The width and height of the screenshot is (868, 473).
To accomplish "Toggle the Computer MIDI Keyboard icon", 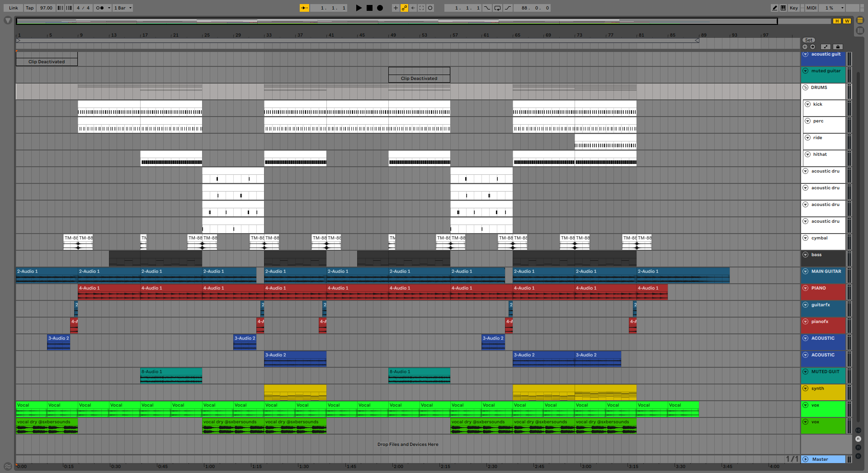I will click(783, 8).
